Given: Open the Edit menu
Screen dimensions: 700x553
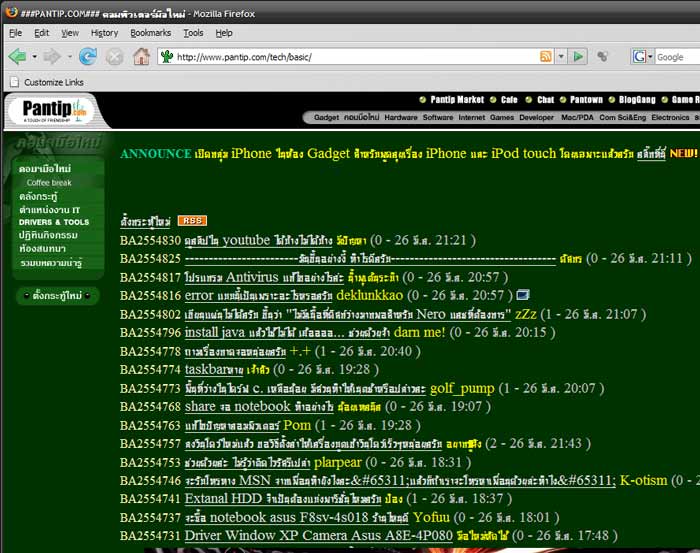Looking at the screenshot, I should tap(42, 33).
